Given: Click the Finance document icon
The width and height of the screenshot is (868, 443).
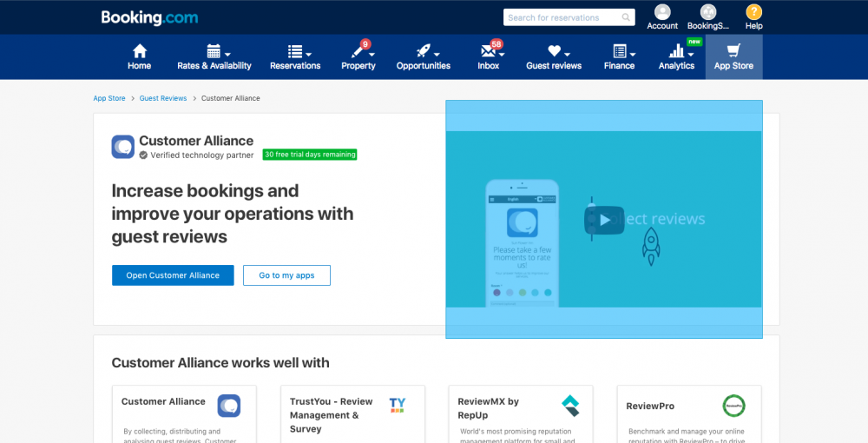Looking at the screenshot, I should (620, 51).
